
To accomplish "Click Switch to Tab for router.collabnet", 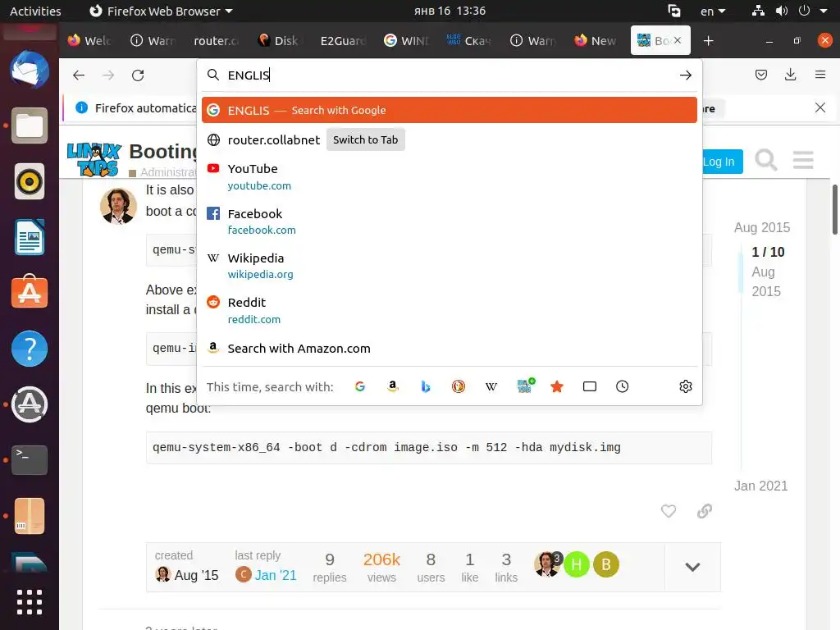I will pos(365,139).
